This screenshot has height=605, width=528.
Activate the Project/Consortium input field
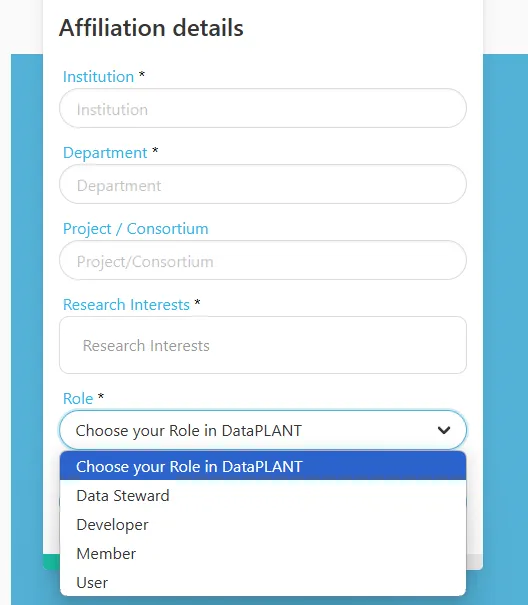coord(263,260)
